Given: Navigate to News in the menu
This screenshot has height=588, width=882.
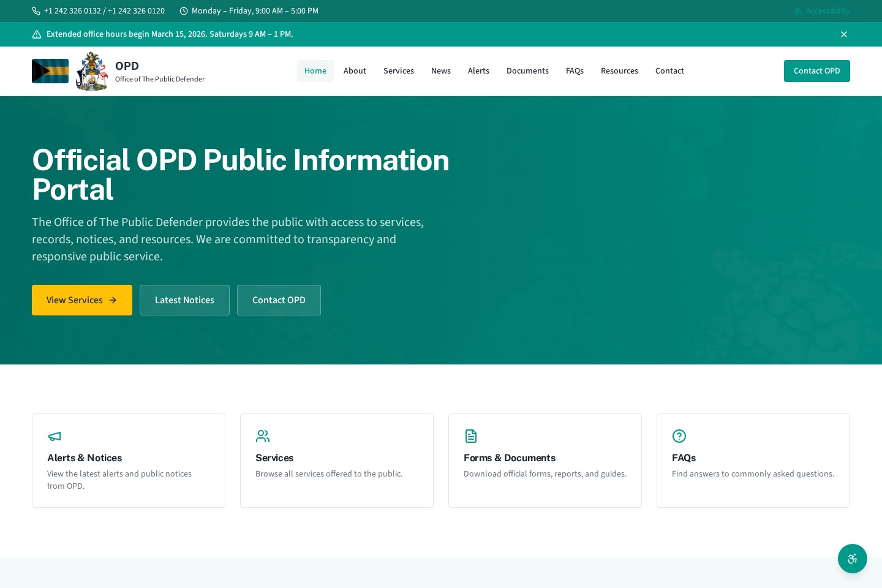Looking at the screenshot, I should tap(441, 71).
